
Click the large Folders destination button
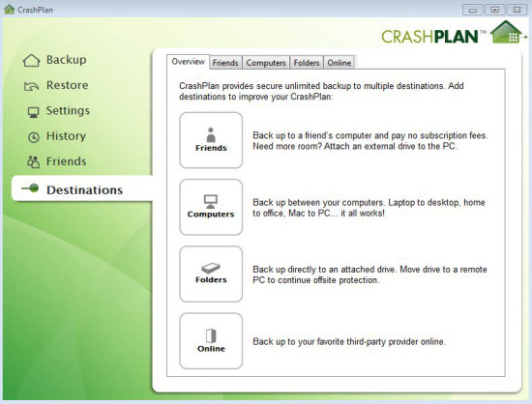211,274
